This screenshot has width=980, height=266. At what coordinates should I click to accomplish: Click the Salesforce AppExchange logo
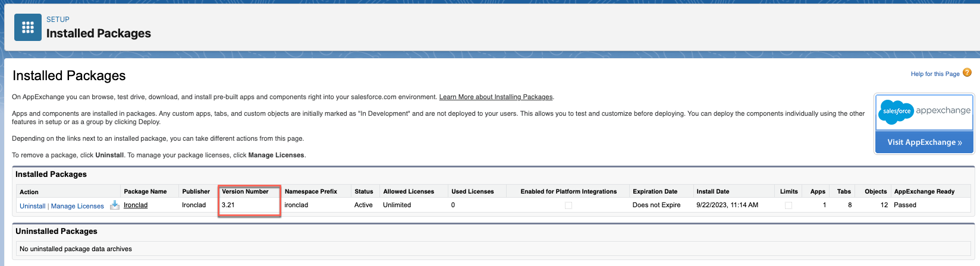[x=924, y=112]
